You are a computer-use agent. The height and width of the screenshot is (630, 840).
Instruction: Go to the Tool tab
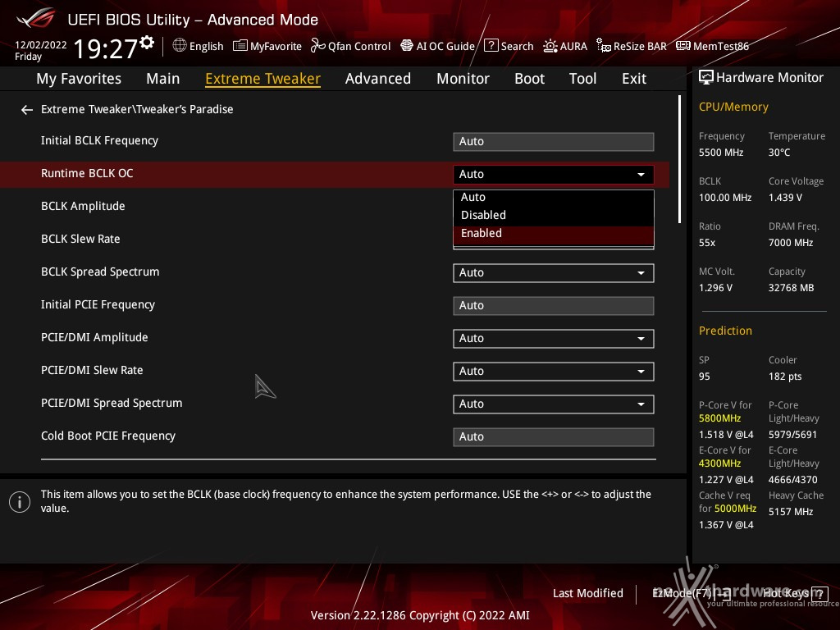[582, 79]
